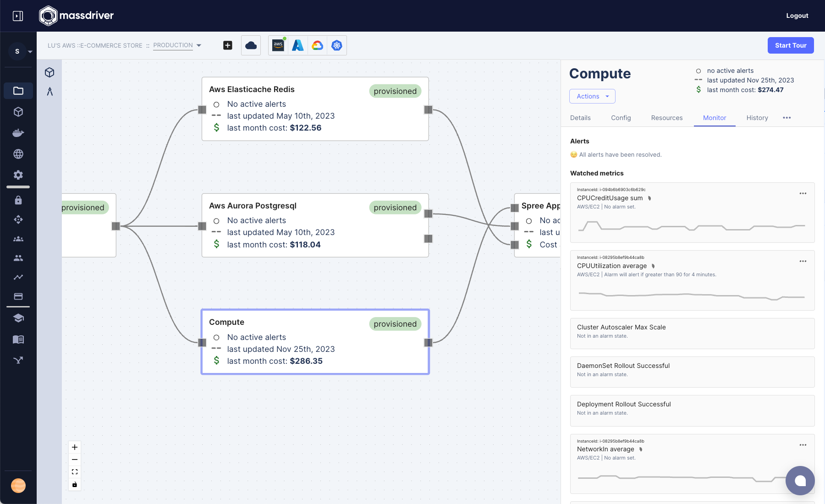The image size is (825, 504).
Task: Open the groups icon in sidebar
Action: [x=18, y=239]
